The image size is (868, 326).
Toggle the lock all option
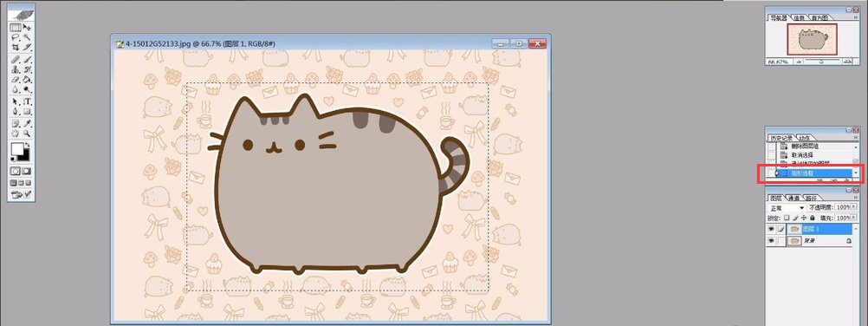pos(812,218)
